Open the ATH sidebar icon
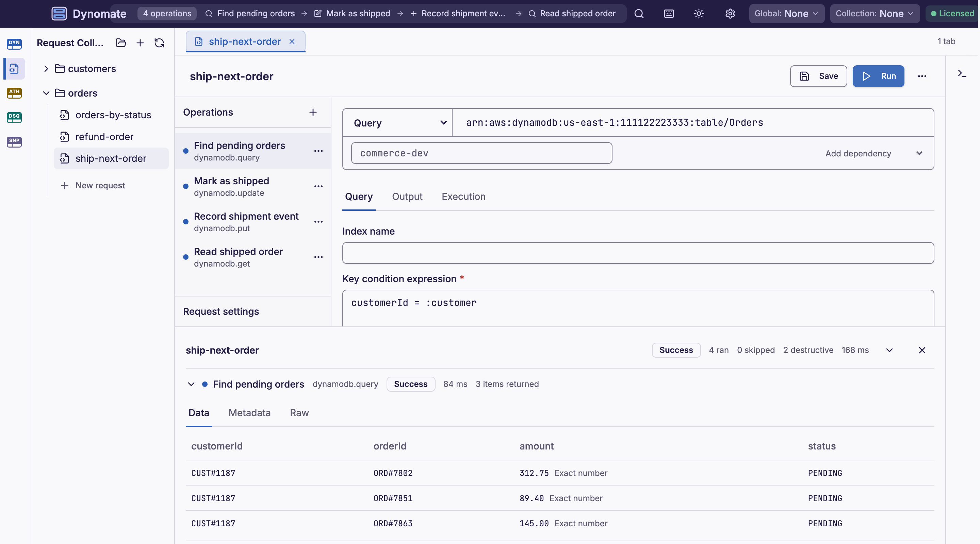 (14, 93)
